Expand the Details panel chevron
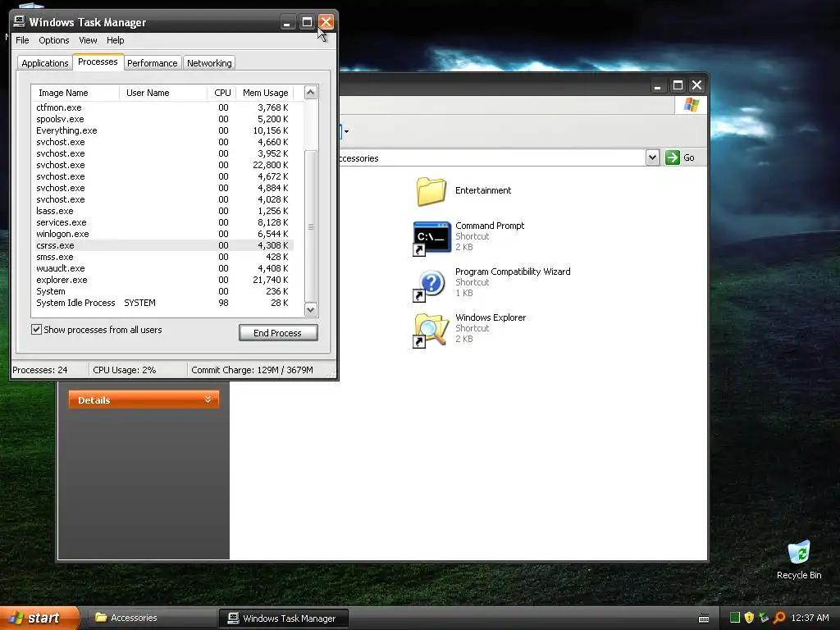The height and width of the screenshot is (630, 840). pyautogui.click(x=208, y=399)
